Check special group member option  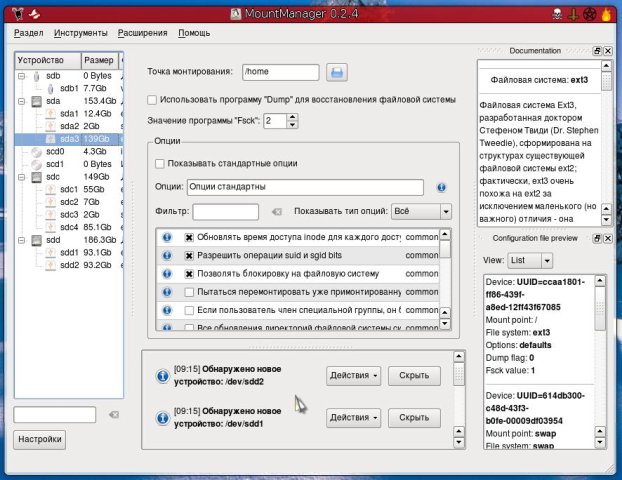tap(189, 310)
